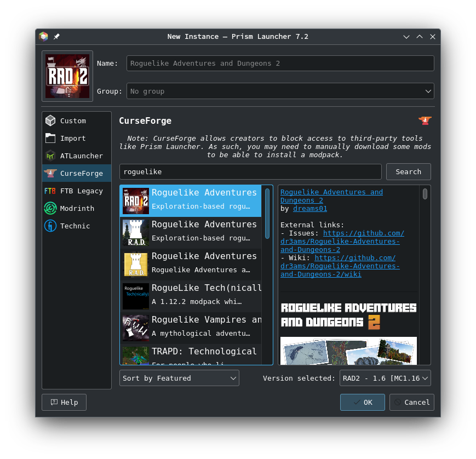
Task: Click the Prism Launcher window icon
Action: 43,36
